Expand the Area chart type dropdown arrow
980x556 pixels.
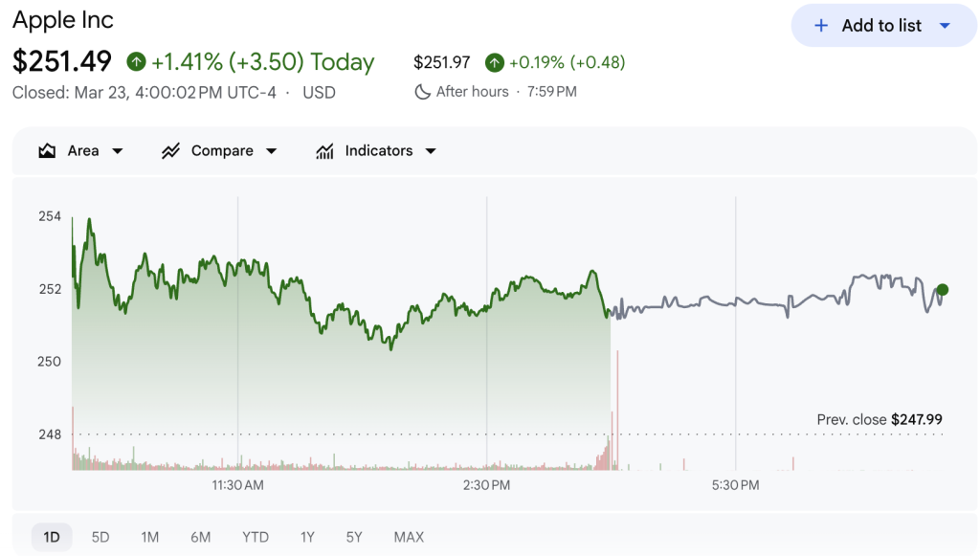click(x=118, y=151)
